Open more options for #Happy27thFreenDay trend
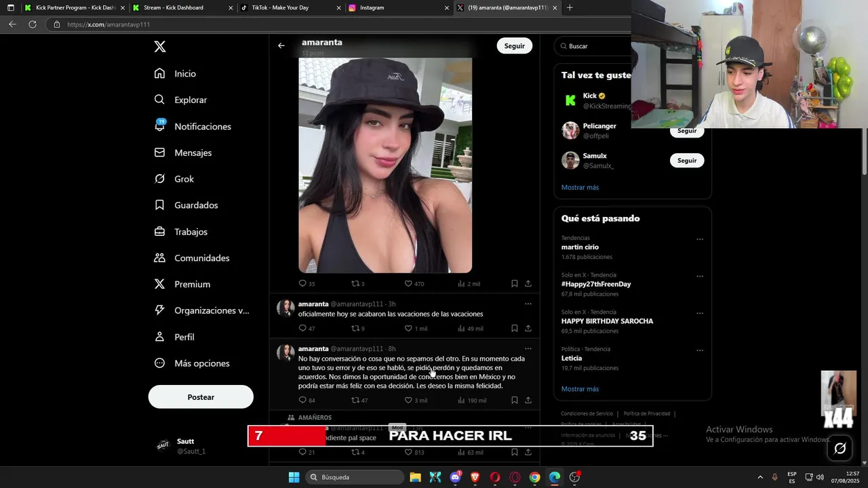 click(700, 276)
